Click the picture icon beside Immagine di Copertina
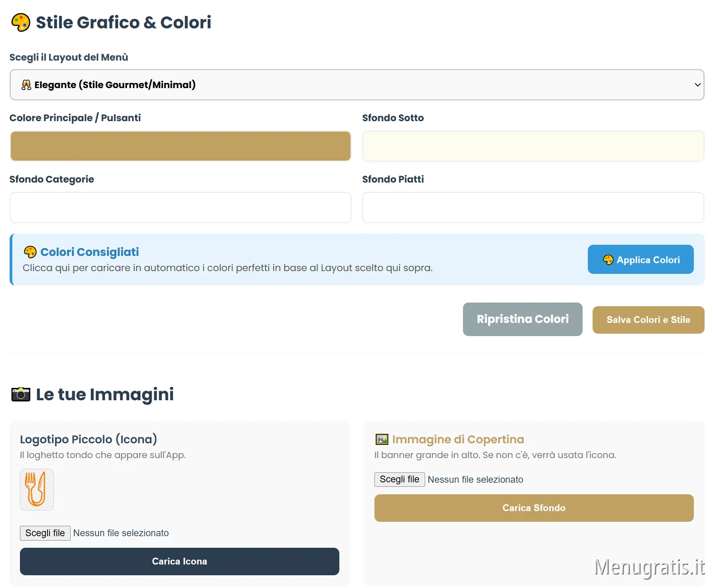713x588 pixels. [382, 439]
